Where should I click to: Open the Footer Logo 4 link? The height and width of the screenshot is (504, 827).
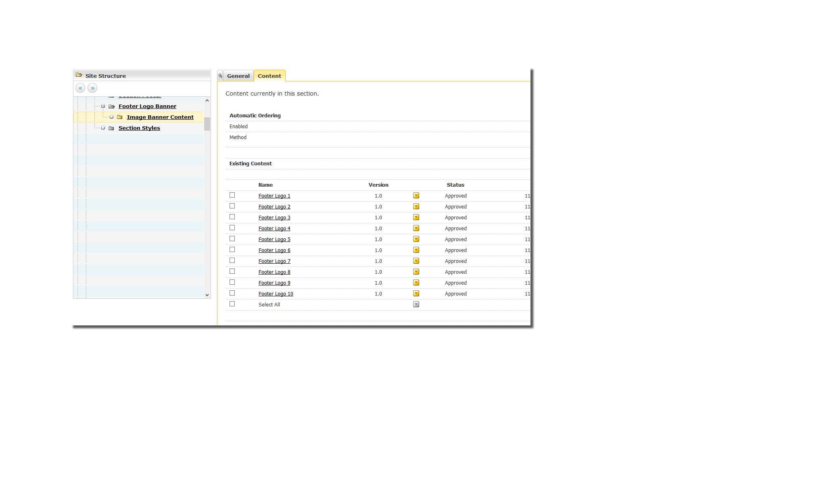pyautogui.click(x=274, y=229)
